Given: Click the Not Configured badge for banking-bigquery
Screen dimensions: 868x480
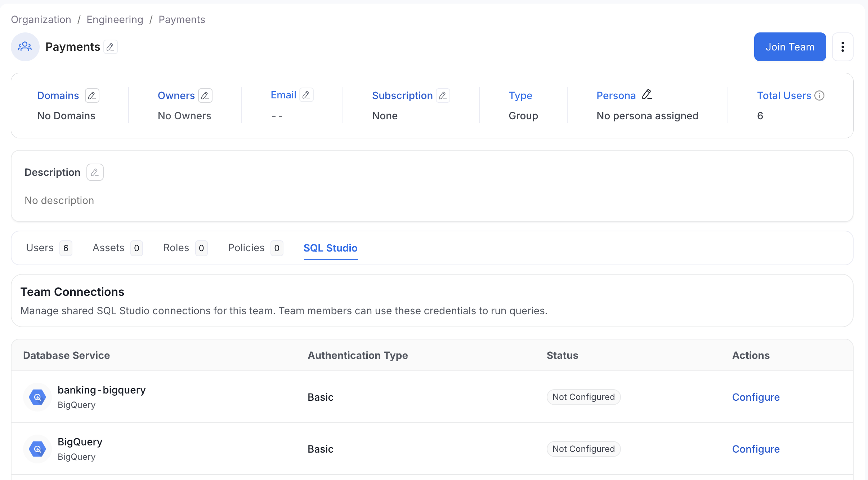Looking at the screenshot, I should click(x=583, y=397).
